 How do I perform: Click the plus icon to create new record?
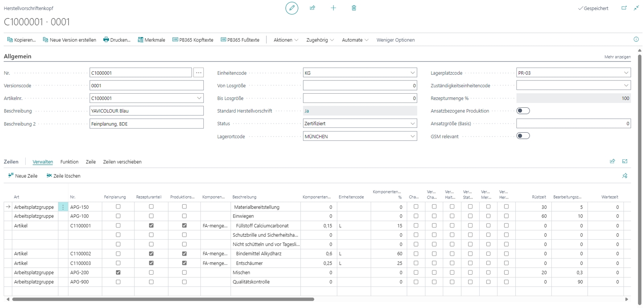(333, 8)
